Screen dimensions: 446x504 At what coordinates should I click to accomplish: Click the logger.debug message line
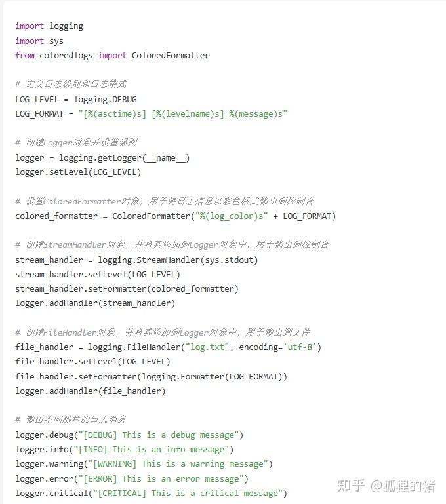click(x=129, y=435)
